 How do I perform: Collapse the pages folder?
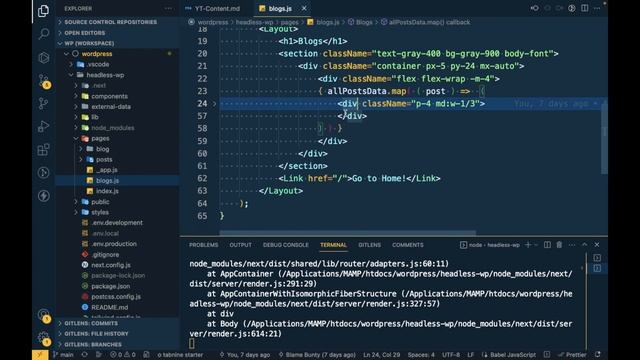[118, 138]
